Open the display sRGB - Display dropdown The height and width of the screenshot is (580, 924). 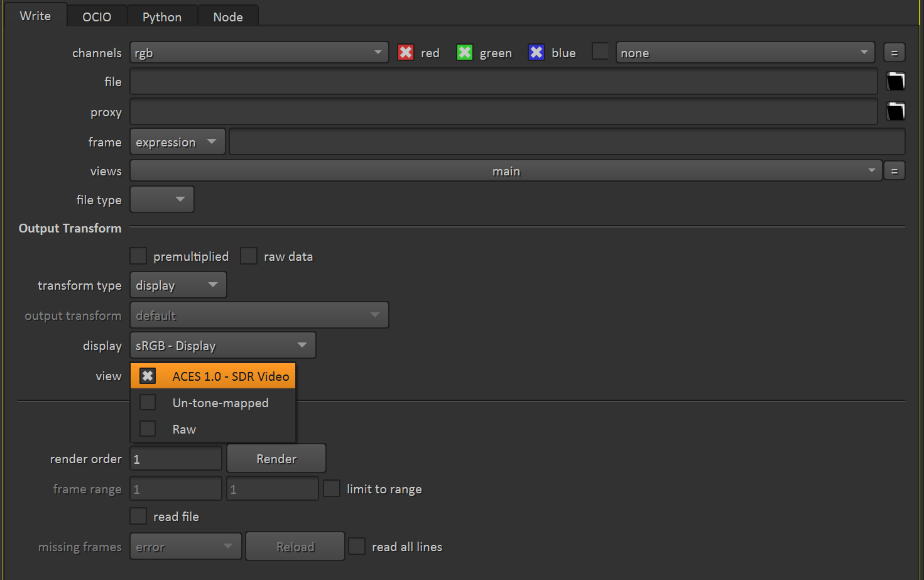click(222, 345)
